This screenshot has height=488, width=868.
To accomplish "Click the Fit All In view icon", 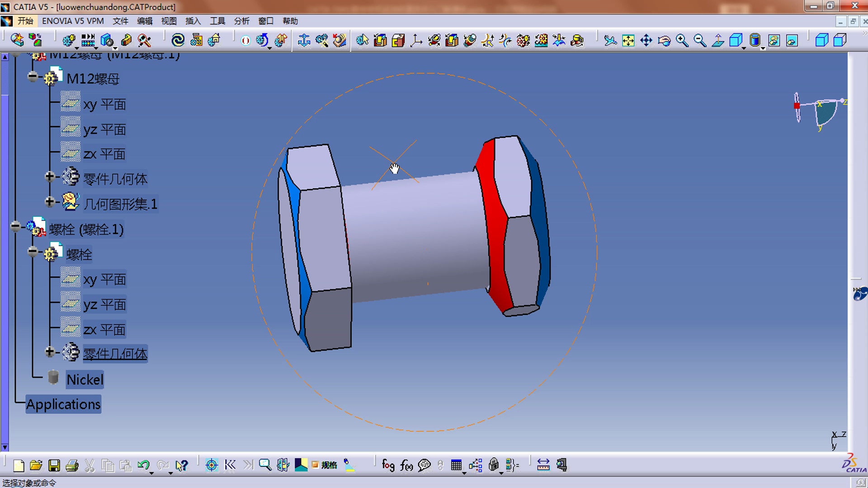I will tap(628, 40).
